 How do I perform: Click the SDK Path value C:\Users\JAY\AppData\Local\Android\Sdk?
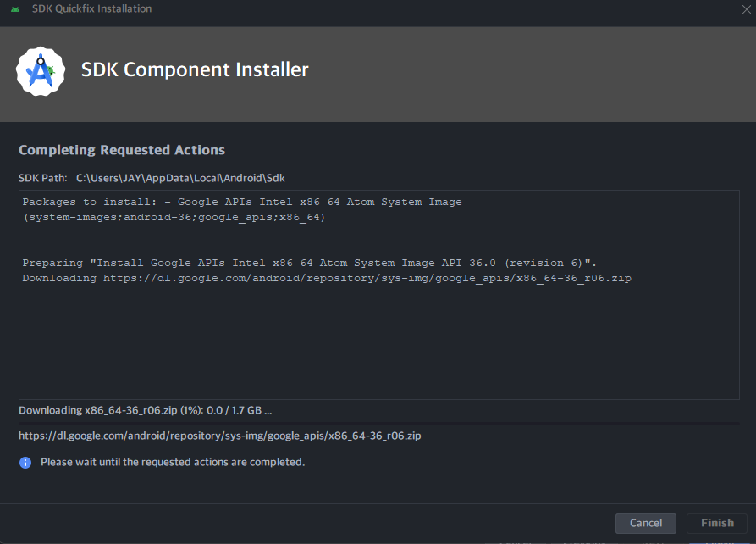180,178
